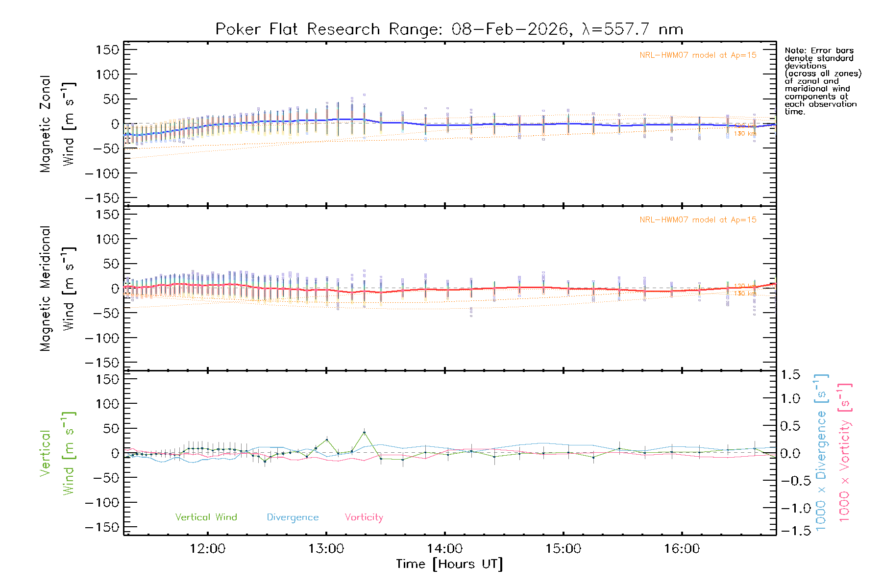The image size is (882, 588).
Task: Click the NRL-HWM07 model label in meridional panel
Action: point(698,220)
